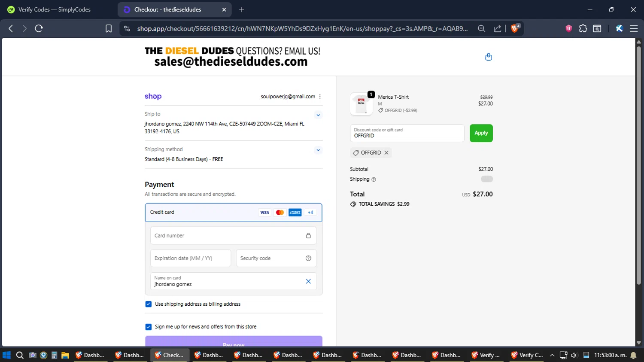Open Brave Shields lion icon
Image resolution: width=644 pixels, height=362 pixels.
[515, 28]
